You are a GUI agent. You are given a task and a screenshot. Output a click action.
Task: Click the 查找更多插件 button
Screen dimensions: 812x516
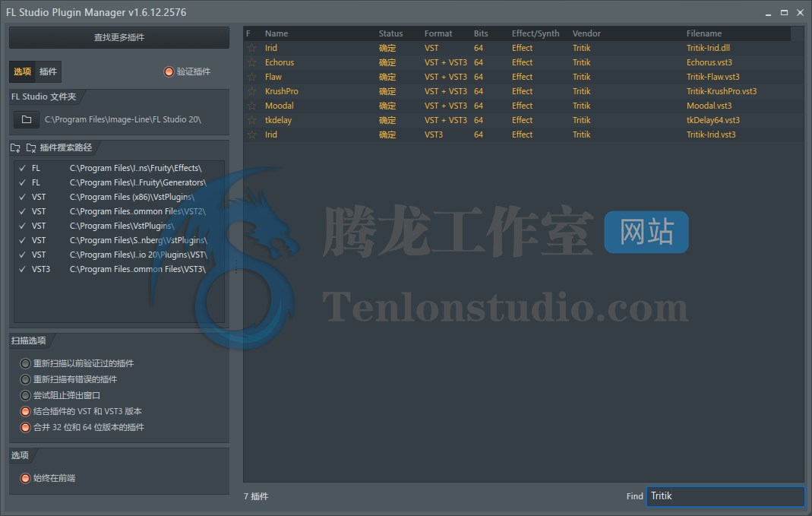click(119, 37)
